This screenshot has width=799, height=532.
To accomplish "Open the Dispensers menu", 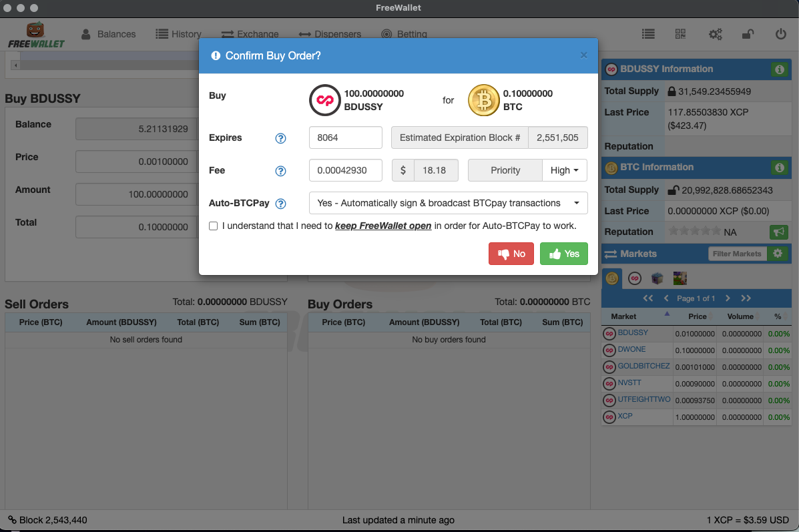I will point(330,34).
